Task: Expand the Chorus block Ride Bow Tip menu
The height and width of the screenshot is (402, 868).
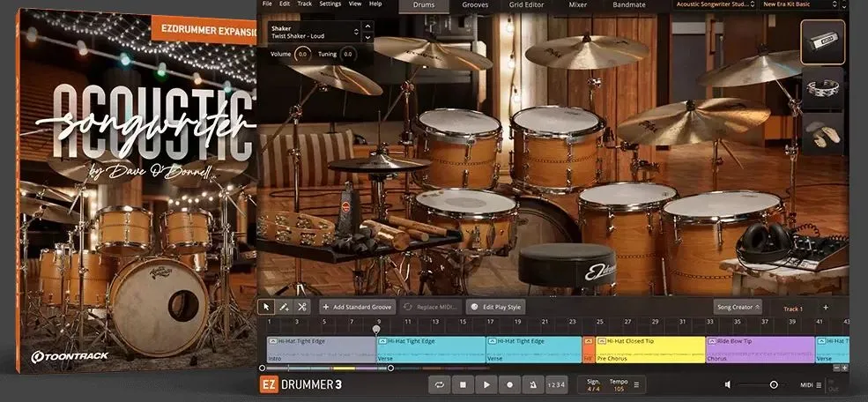Action: (711, 342)
